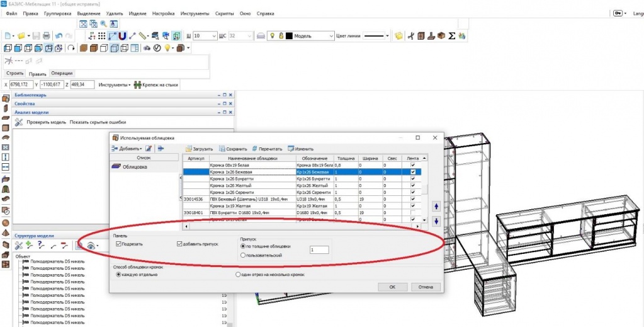Switch to the Операции tab
644x327 pixels.
pyautogui.click(x=62, y=73)
